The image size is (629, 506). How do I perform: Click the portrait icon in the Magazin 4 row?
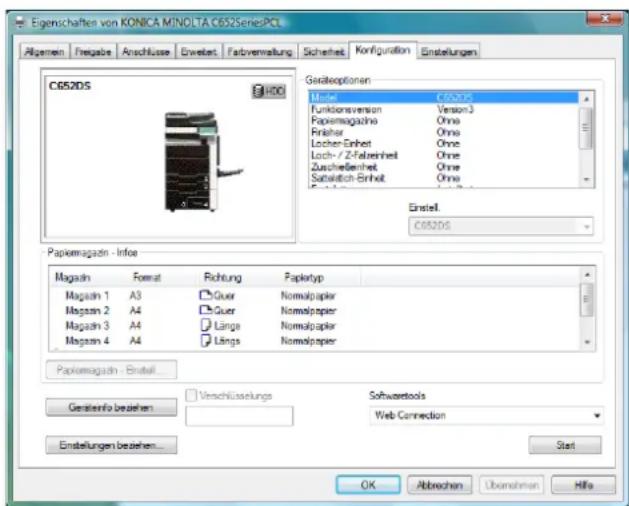point(206,341)
